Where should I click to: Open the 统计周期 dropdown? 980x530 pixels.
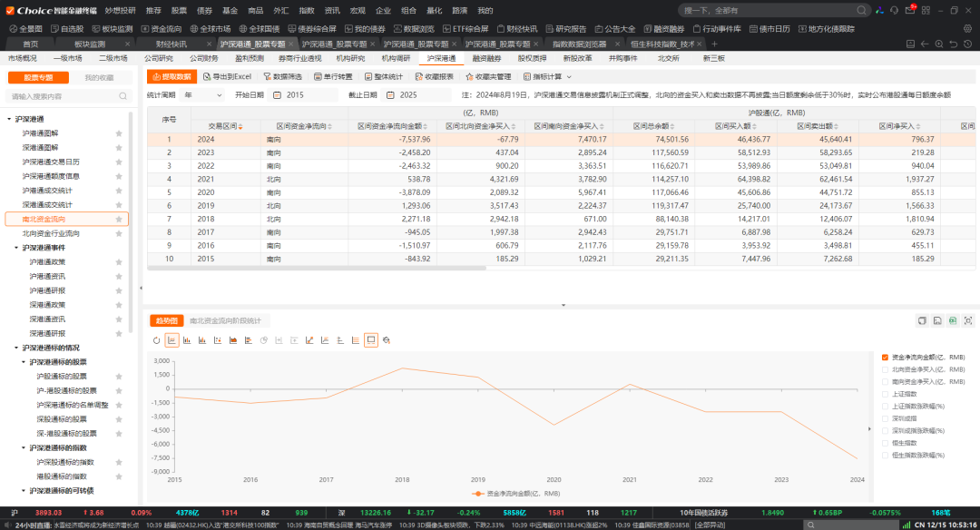click(x=203, y=94)
